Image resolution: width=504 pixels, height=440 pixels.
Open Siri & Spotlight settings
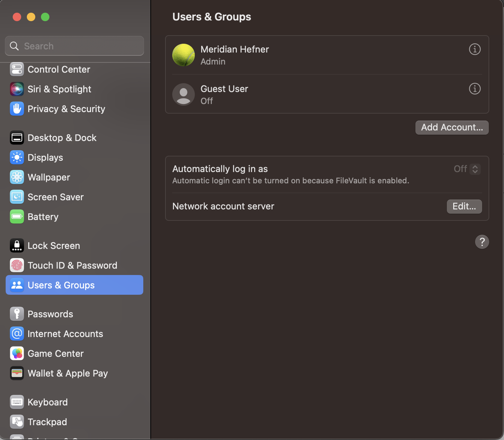click(59, 89)
